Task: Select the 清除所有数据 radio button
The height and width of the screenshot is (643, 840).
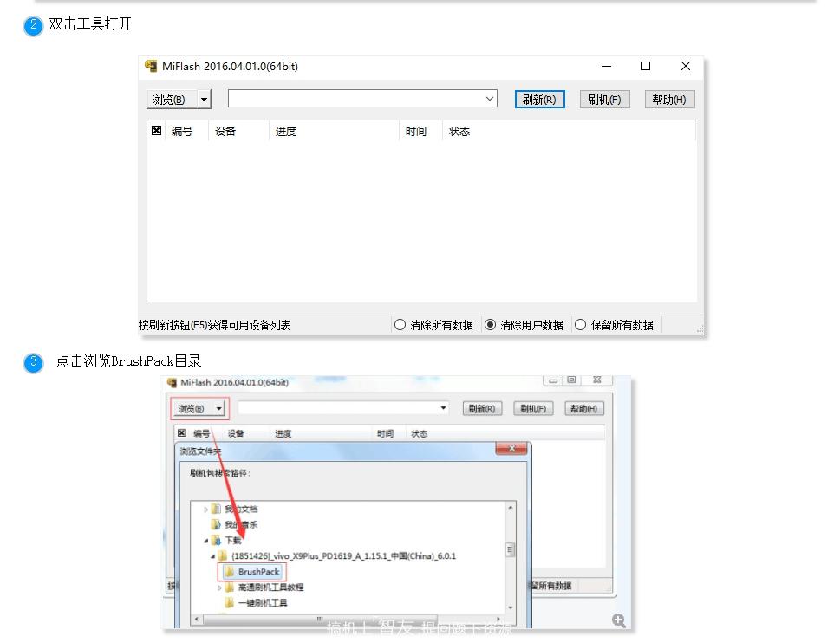Action: coord(400,325)
